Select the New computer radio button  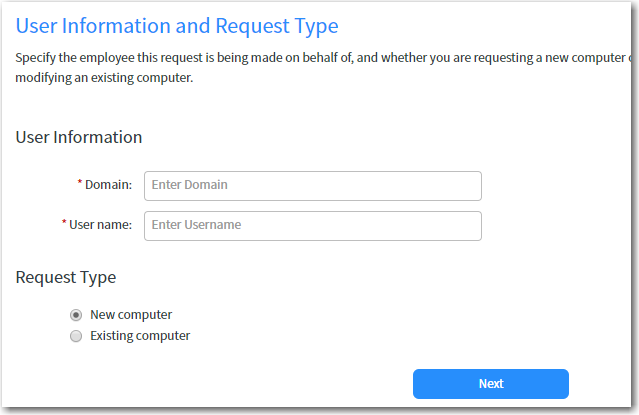(x=76, y=315)
